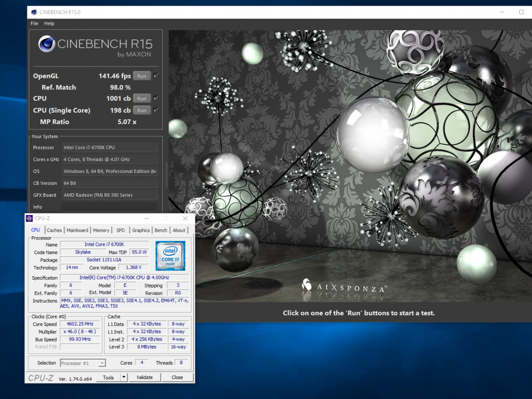This screenshot has width=532, height=399.
Task: Close the CPU-Z window with the X
Action: point(185,218)
